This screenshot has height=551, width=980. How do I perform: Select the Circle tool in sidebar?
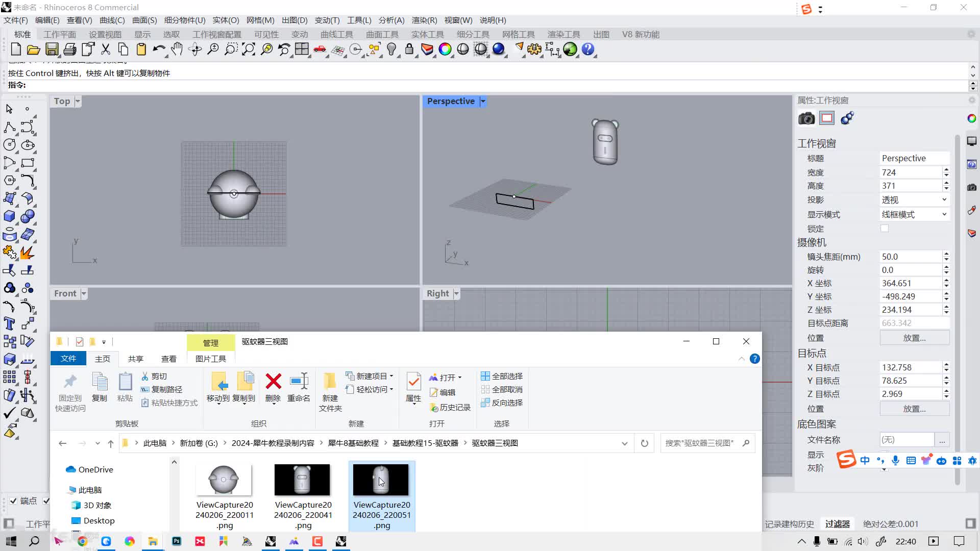point(9,145)
